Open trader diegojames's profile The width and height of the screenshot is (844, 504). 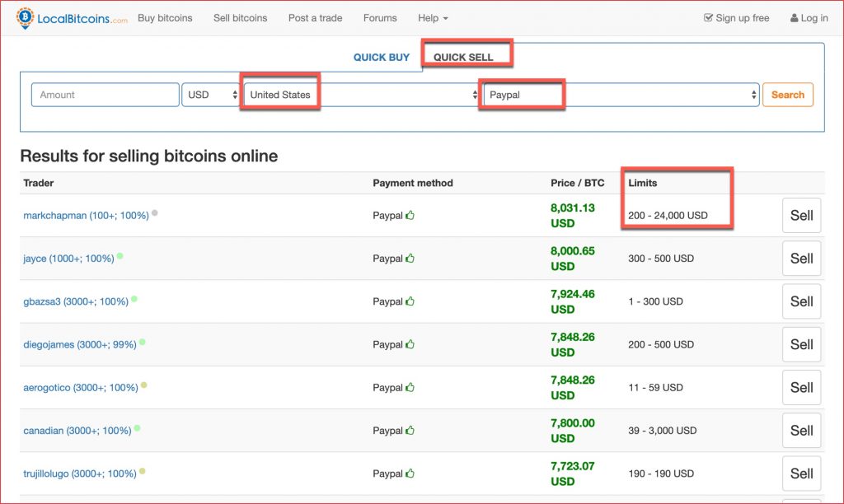coord(80,345)
